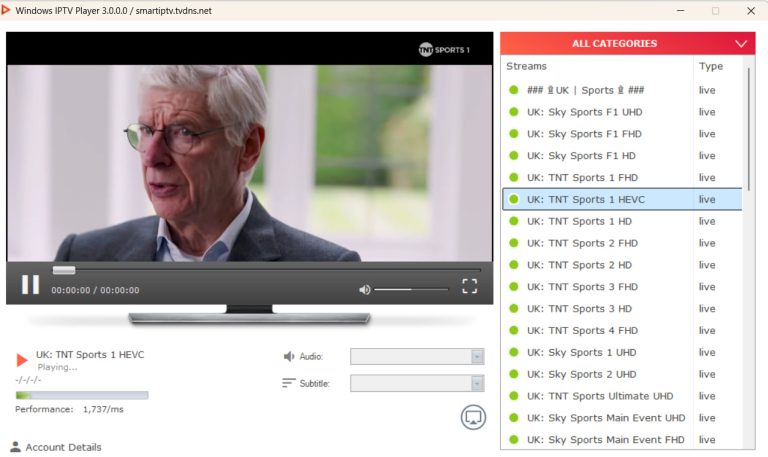The image size is (768, 457).
Task: Pause the video playback
Action: click(x=30, y=285)
